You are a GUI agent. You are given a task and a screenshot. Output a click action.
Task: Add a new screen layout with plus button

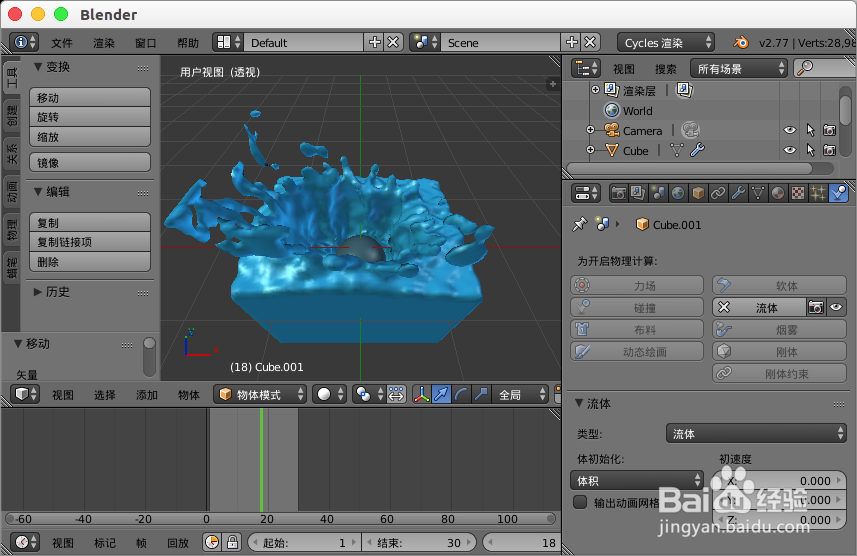tap(375, 43)
